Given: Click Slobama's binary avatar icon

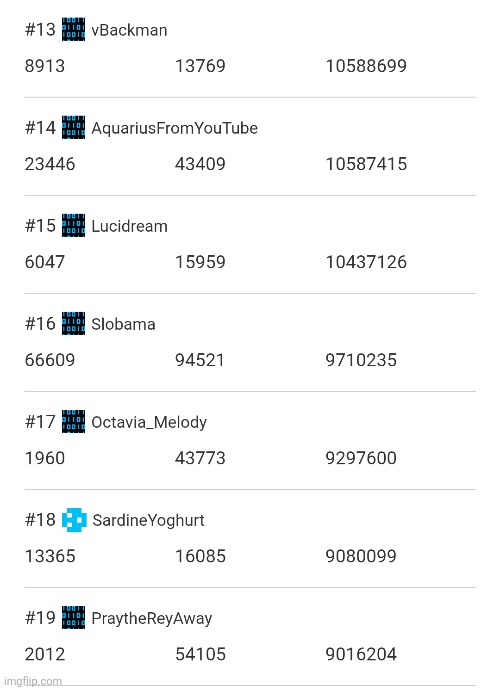Looking at the screenshot, I should point(74,324).
